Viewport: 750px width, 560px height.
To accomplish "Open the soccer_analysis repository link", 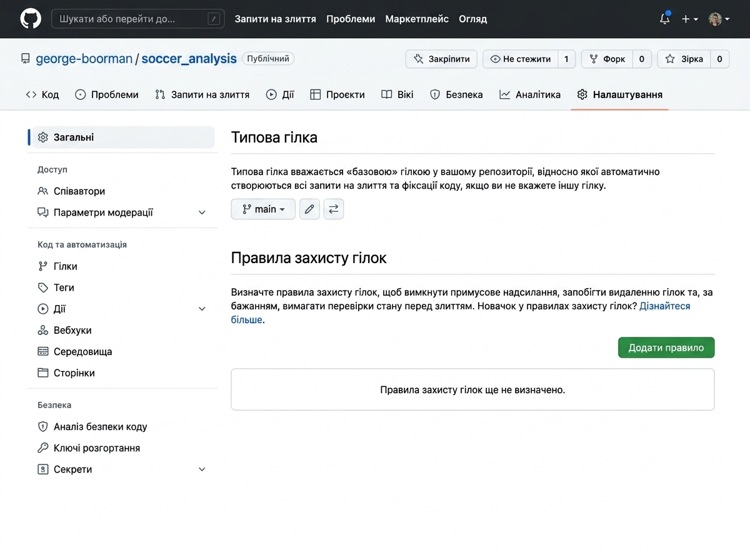I will pos(189,59).
